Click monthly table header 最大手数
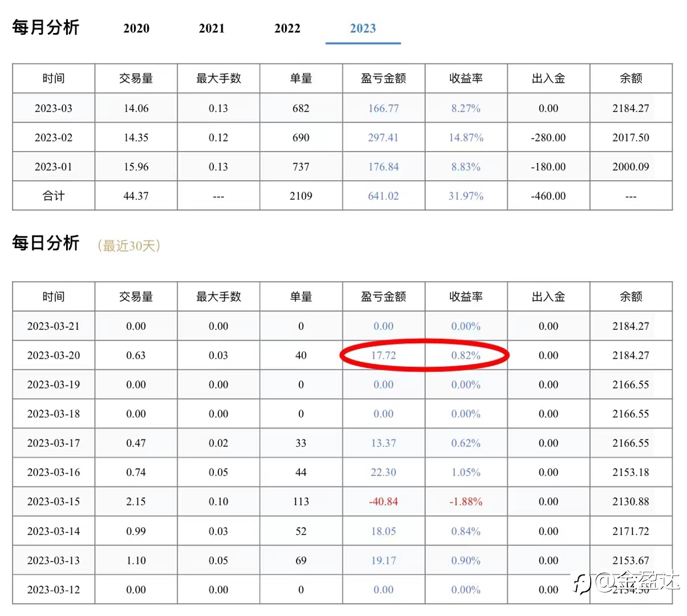 (218, 79)
